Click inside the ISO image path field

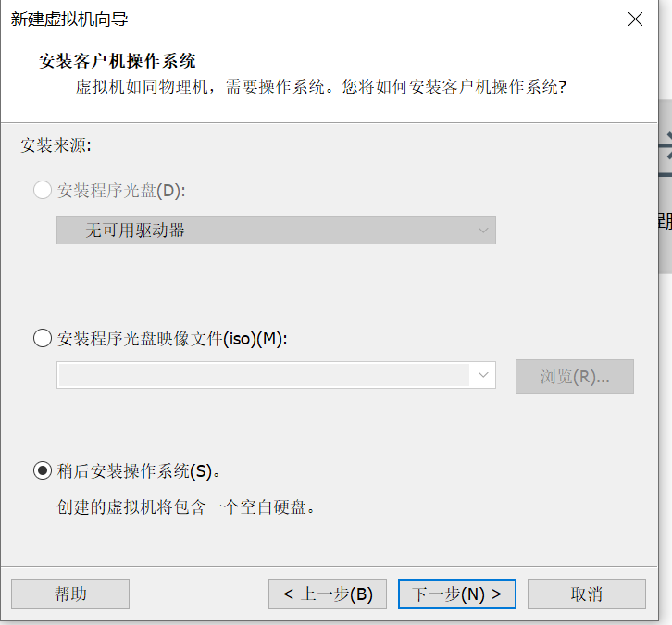pyautogui.click(x=264, y=375)
